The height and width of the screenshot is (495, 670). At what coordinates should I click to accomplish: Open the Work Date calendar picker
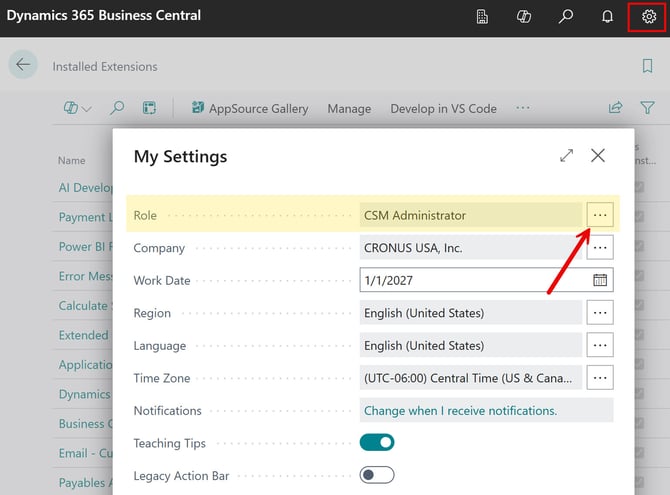click(600, 280)
